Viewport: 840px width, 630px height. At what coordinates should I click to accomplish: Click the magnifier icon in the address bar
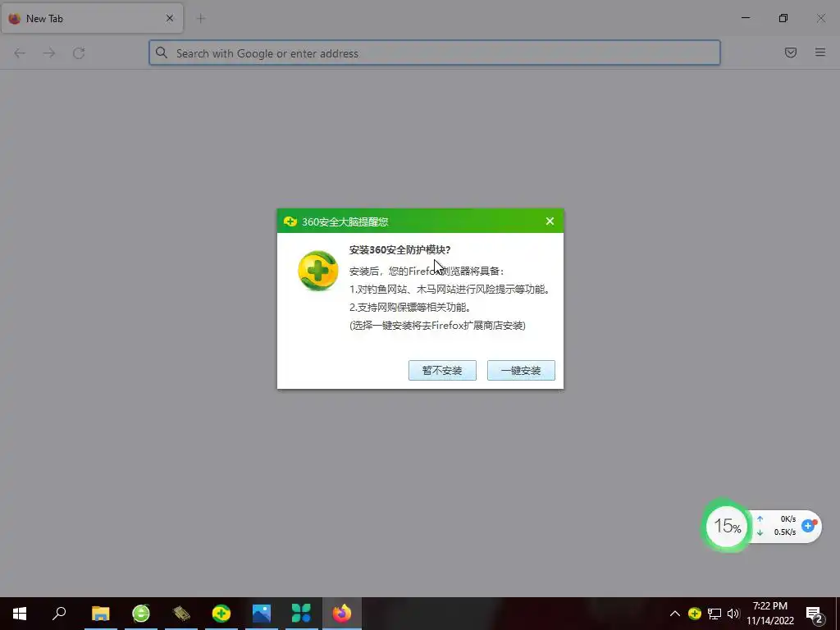pos(162,52)
